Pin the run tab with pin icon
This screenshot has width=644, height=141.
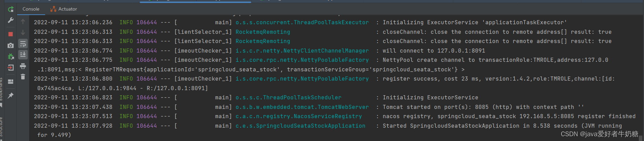[11, 96]
